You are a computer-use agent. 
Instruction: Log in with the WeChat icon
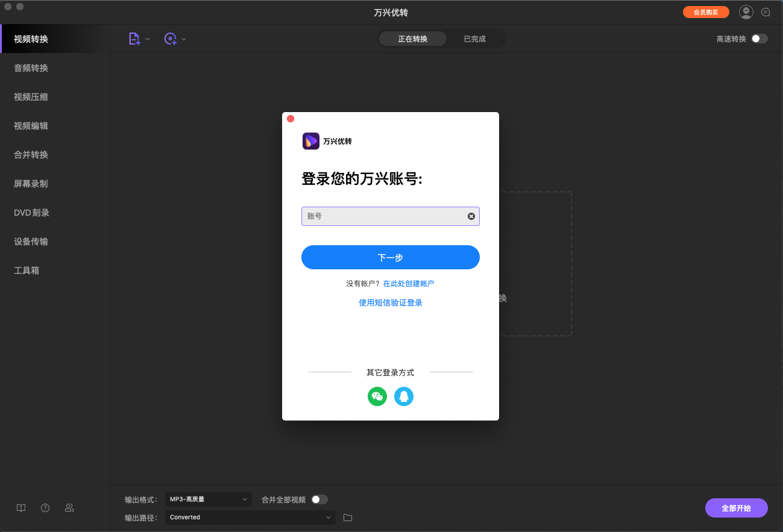click(377, 396)
